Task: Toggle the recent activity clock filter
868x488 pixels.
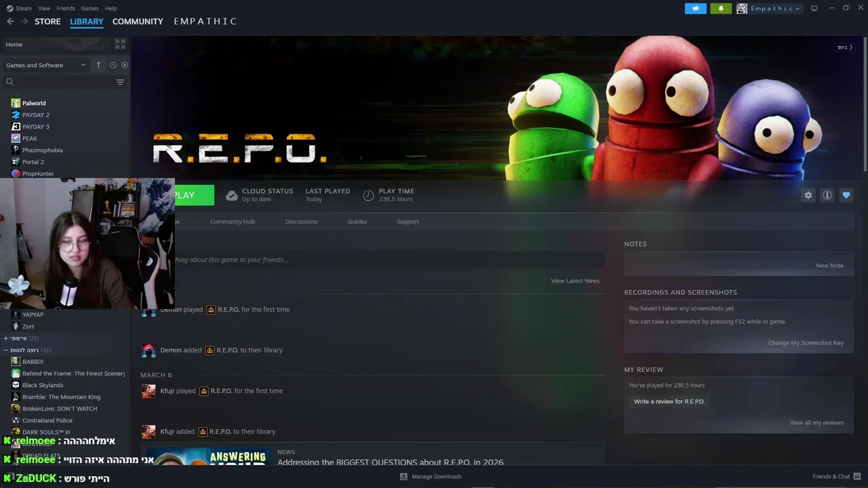Action: [113, 65]
